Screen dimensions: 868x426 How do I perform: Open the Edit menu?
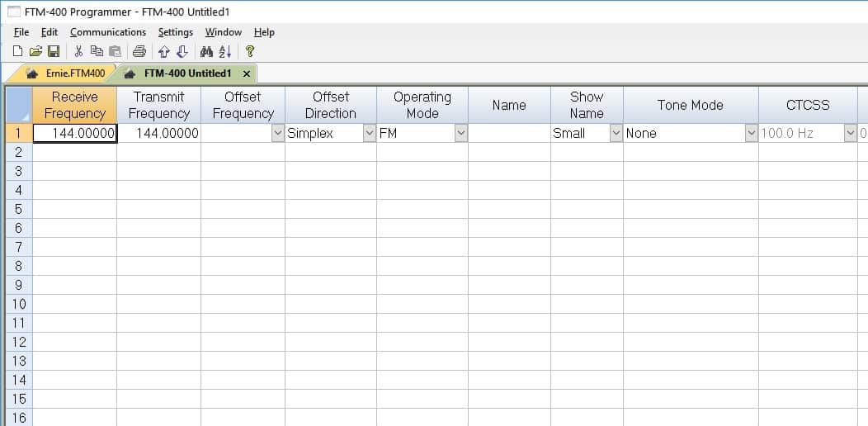pyautogui.click(x=50, y=32)
